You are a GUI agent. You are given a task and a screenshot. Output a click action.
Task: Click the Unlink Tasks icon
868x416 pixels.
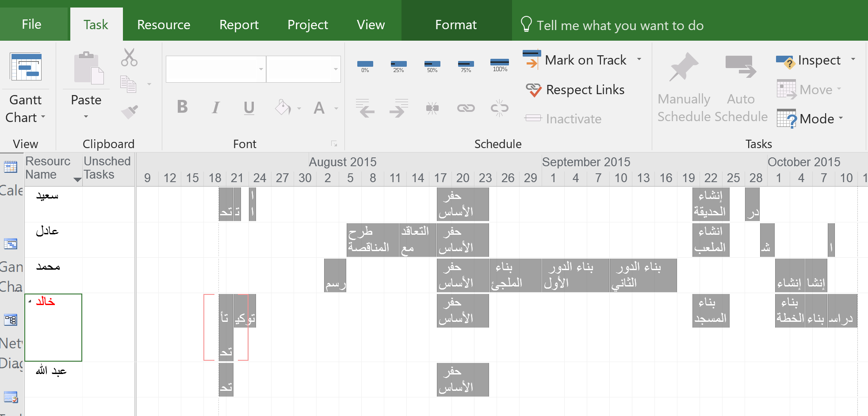tap(499, 108)
